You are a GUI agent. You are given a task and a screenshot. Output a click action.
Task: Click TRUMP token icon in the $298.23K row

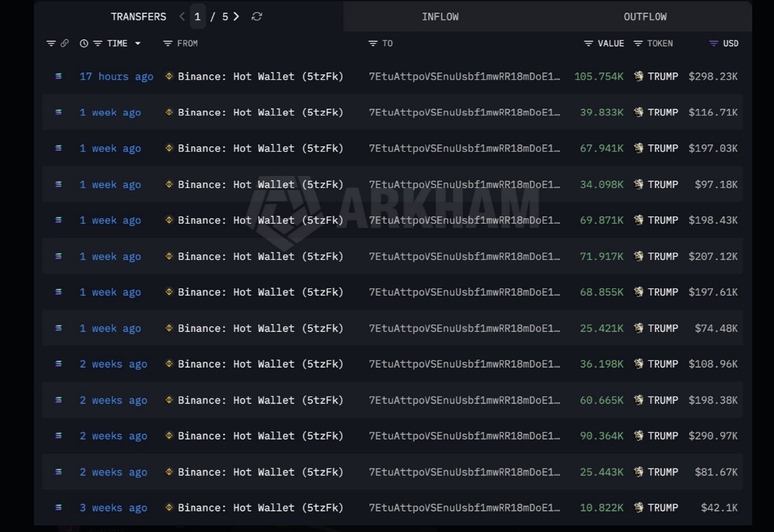[639, 76]
